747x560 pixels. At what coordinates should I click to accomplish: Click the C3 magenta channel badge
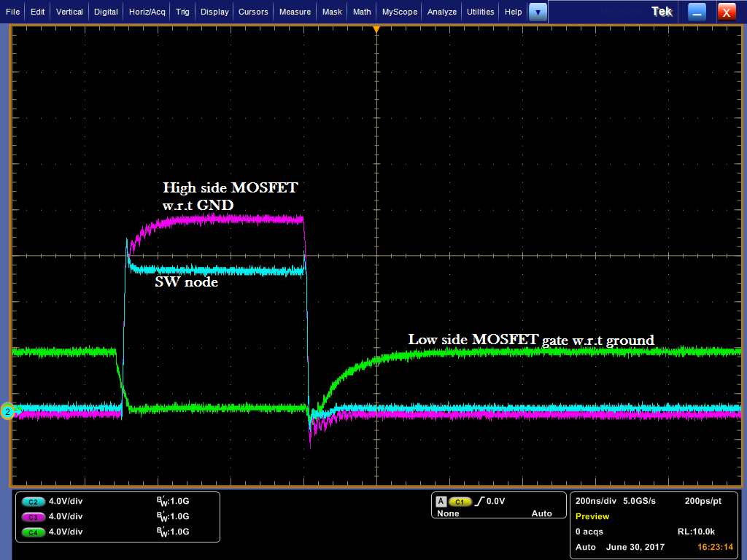pos(33,517)
